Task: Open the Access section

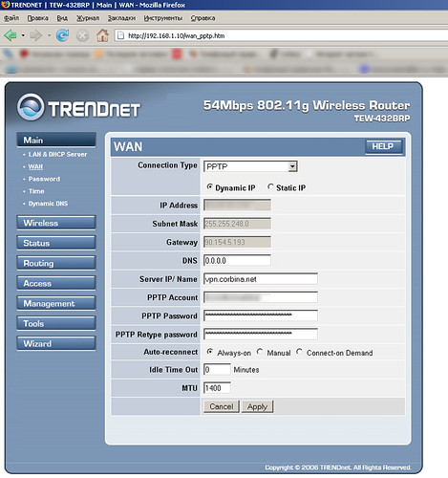Action: 56,283
